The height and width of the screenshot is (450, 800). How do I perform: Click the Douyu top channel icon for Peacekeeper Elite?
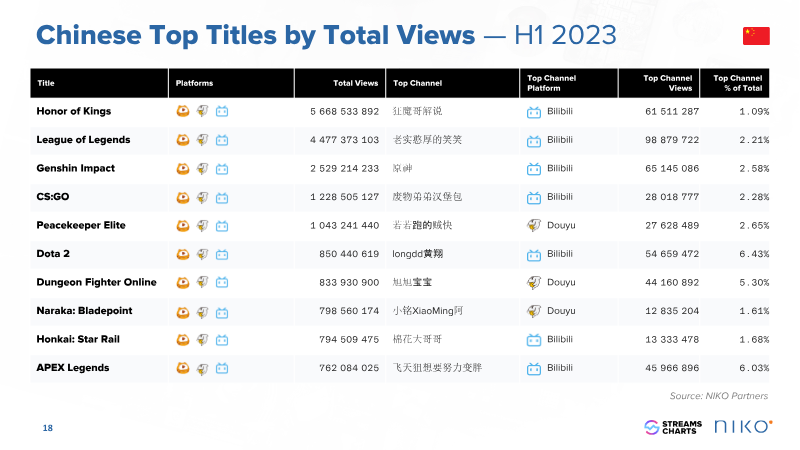534,225
